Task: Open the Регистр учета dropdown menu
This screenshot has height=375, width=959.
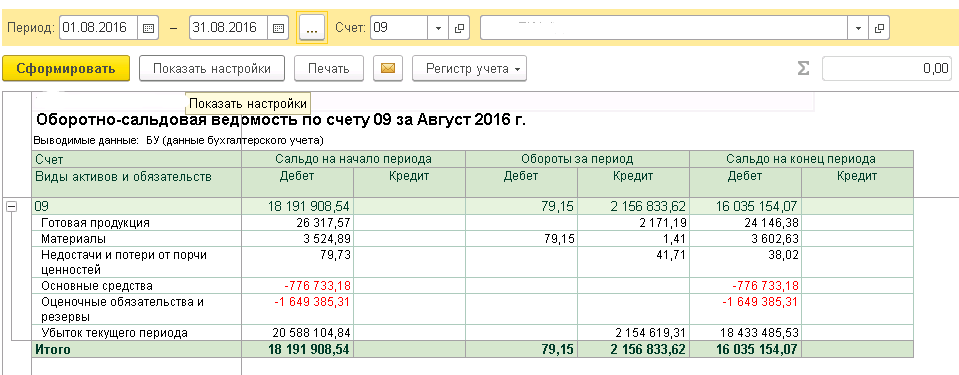Action: (x=469, y=69)
